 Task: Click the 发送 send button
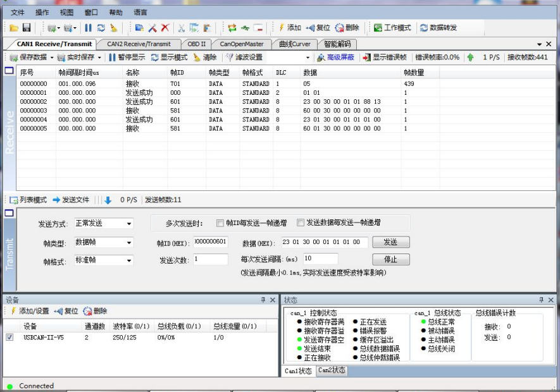pyautogui.click(x=390, y=242)
